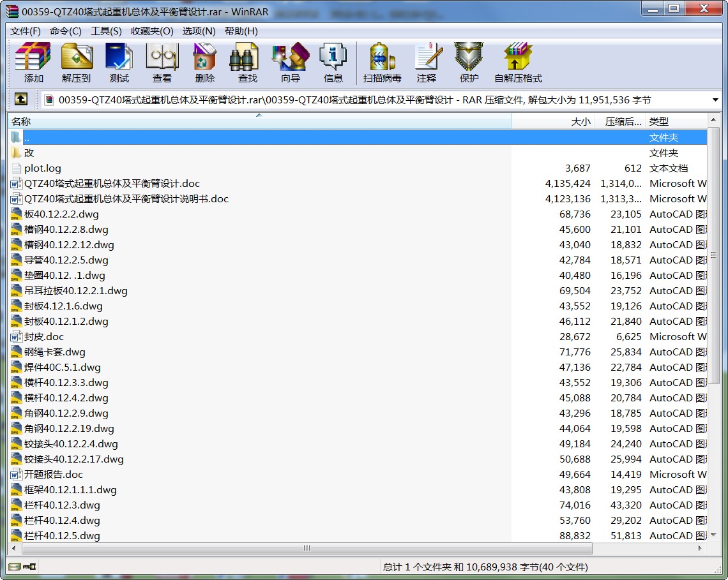728x580 pixels.
Task: Show archive 信息 (Info) icon
Action: (333, 63)
